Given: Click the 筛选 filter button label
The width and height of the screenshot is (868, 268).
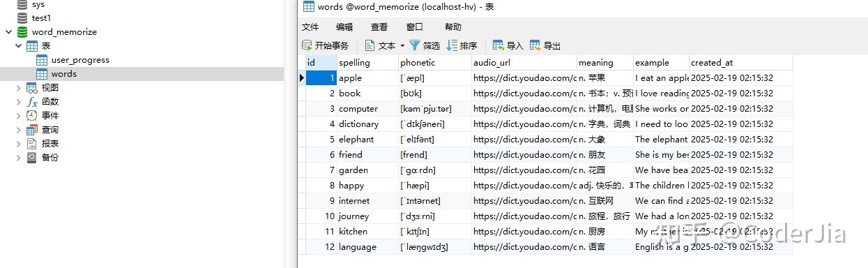Looking at the screenshot, I should 432,46.
